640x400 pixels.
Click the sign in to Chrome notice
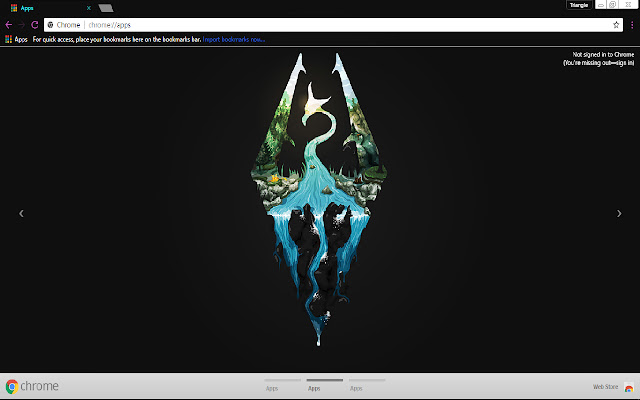tap(599, 59)
